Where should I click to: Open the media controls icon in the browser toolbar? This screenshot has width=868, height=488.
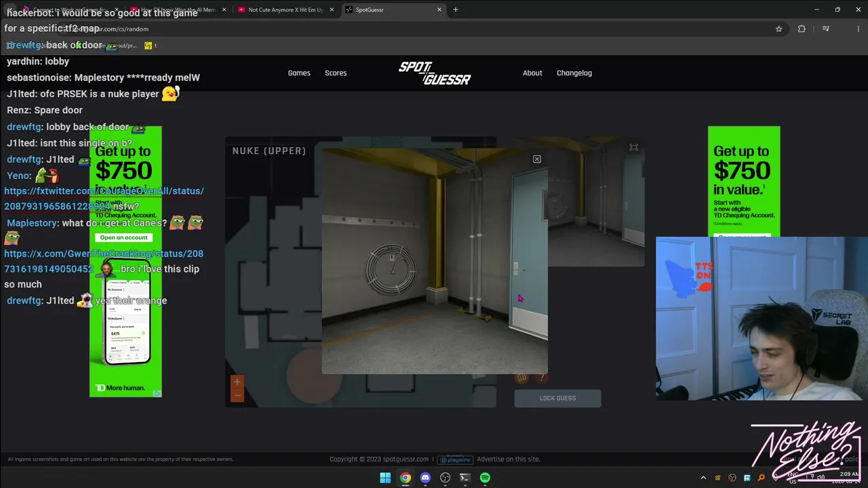click(826, 29)
